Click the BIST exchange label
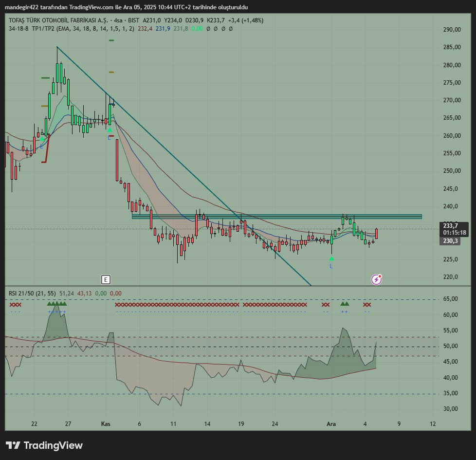The width and height of the screenshot is (476, 460). (133, 20)
